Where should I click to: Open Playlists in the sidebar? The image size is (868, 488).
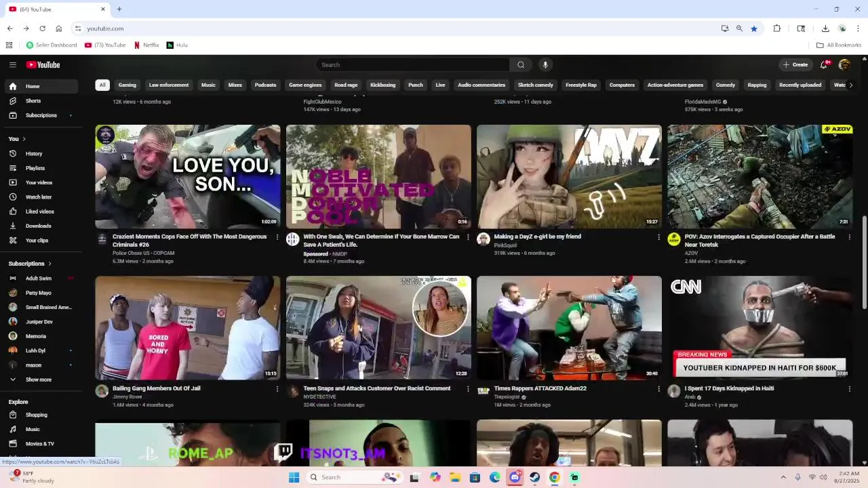[41, 167]
